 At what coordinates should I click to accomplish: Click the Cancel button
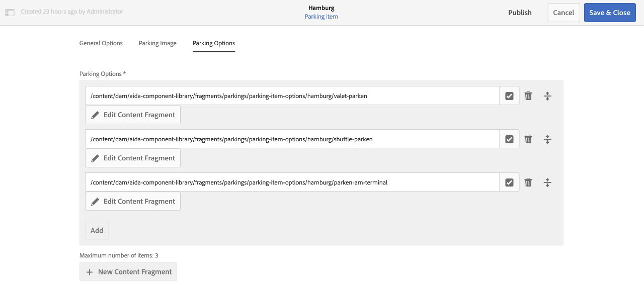(x=563, y=13)
